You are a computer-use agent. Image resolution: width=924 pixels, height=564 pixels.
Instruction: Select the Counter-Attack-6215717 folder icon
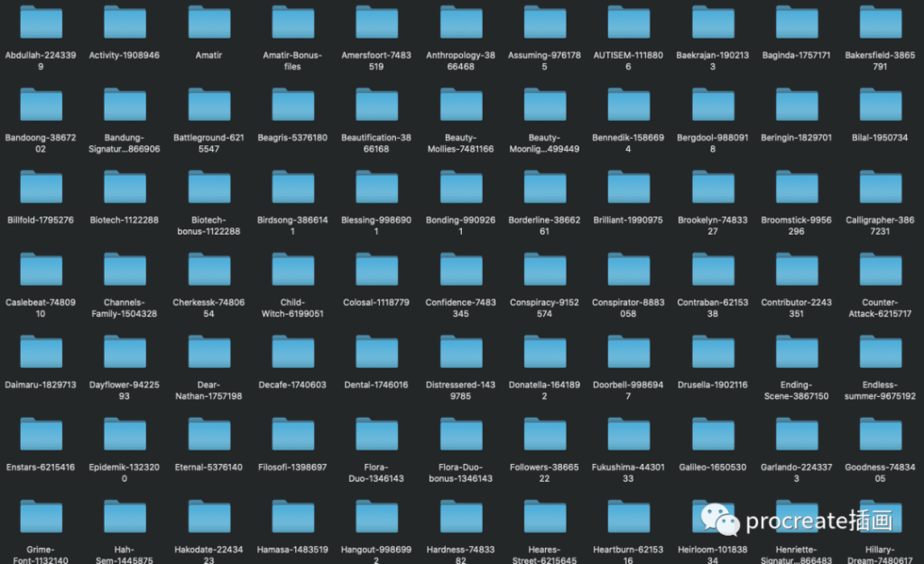point(880,270)
